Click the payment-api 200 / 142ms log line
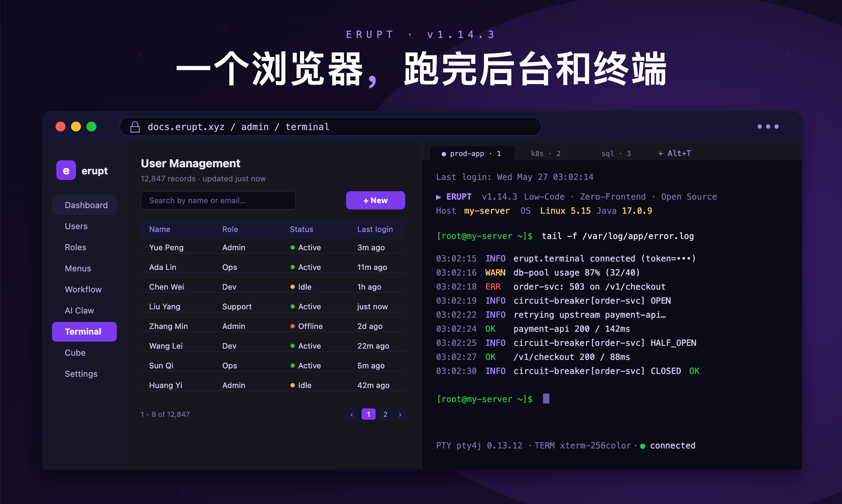Viewport: 842px width, 504px height. pos(533,329)
